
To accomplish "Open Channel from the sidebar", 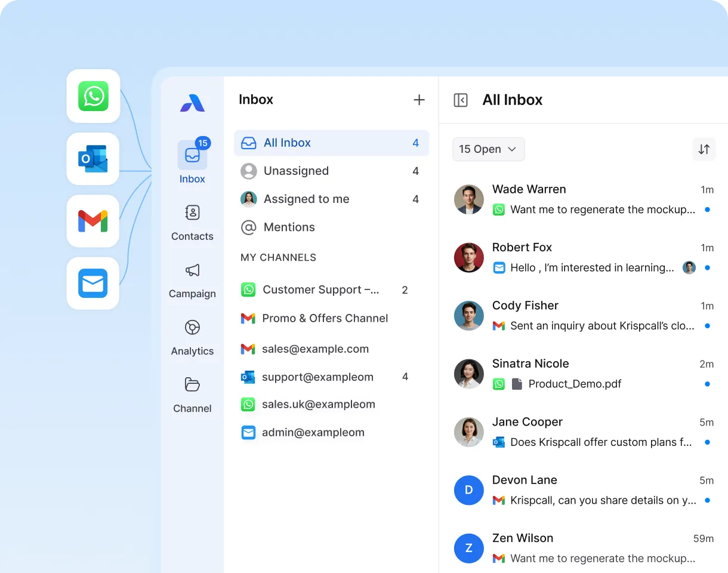I will click(x=192, y=395).
